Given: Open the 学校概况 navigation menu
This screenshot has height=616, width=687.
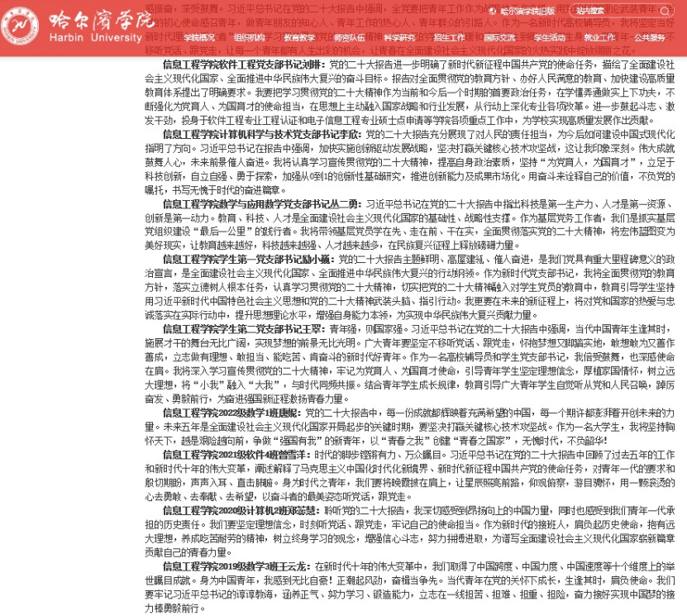Looking at the screenshot, I should pyautogui.click(x=198, y=38).
